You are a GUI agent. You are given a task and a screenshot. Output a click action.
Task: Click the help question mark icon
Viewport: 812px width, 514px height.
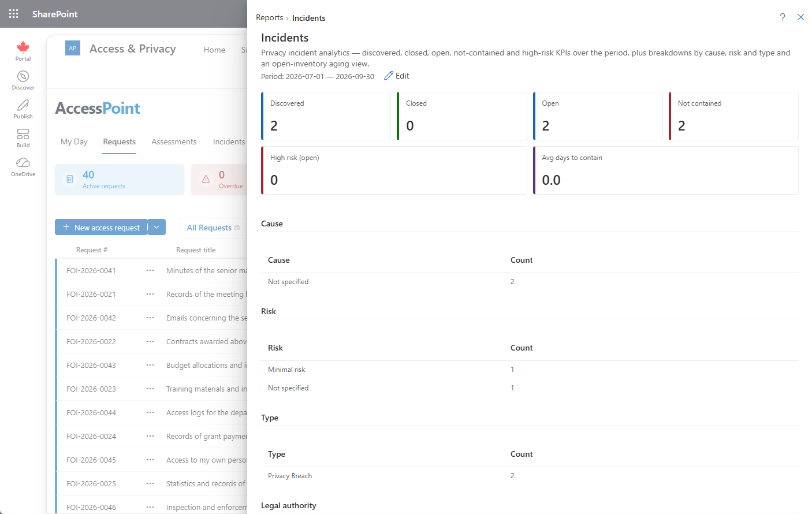point(783,17)
